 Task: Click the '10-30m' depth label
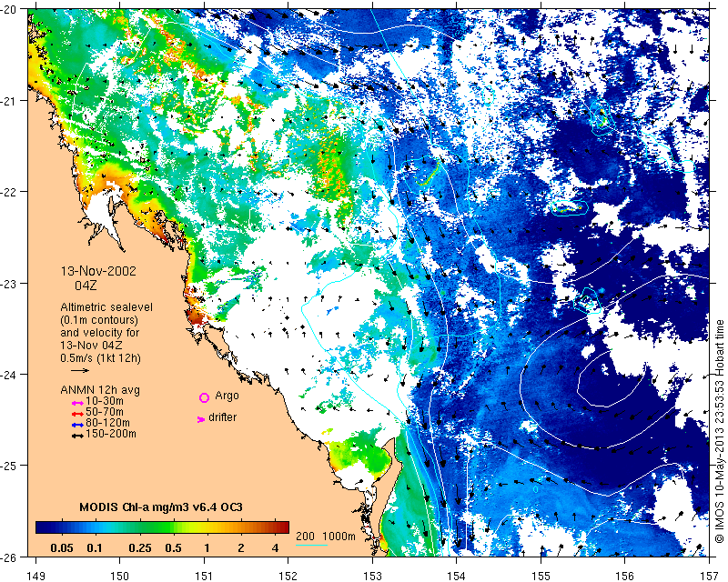pos(105,401)
